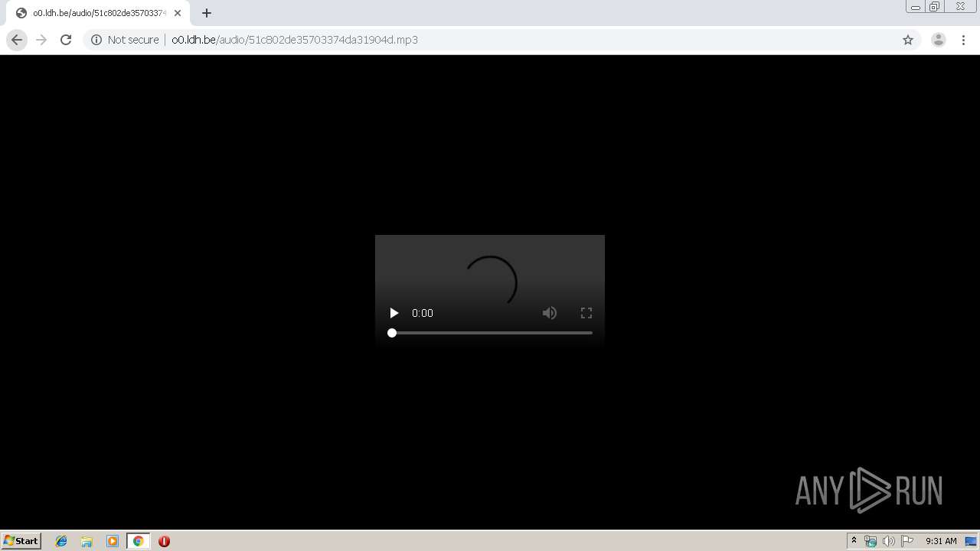Image resolution: width=980 pixels, height=551 pixels.
Task: Show hidden system tray icons
Action: [854, 541]
